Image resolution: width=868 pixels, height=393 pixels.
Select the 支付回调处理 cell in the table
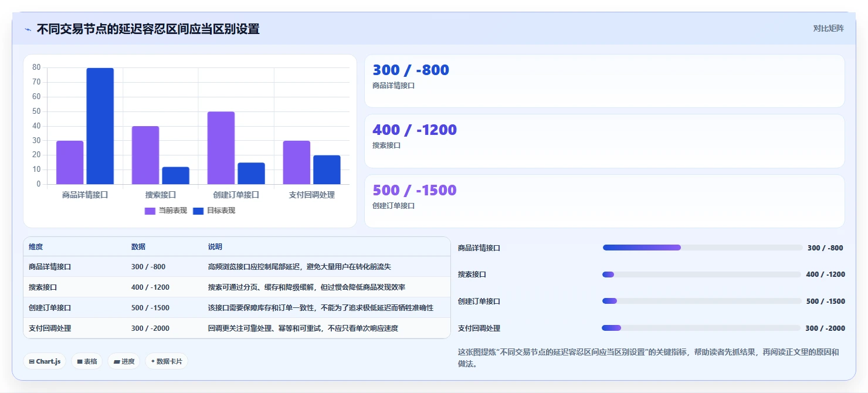point(50,328)
